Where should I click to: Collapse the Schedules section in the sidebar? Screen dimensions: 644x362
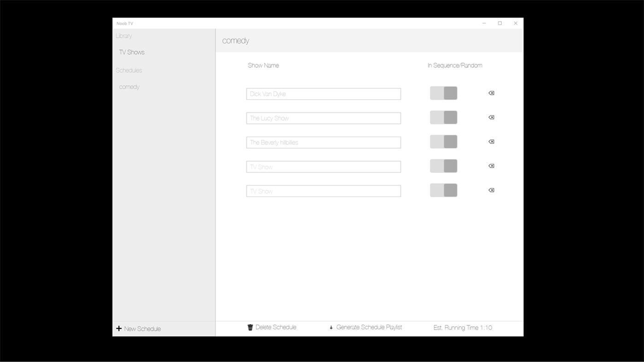point(129,70)
